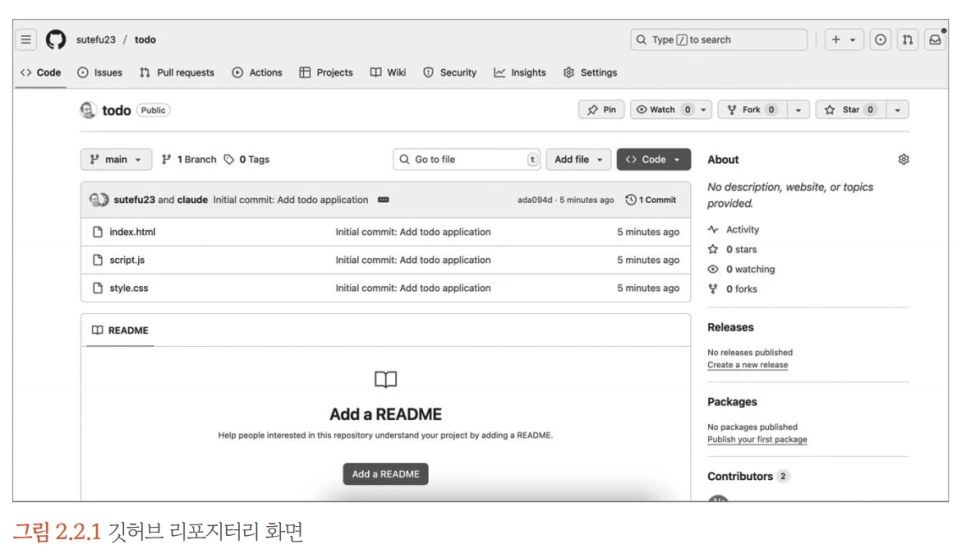Open the style.css file name
The height and width of the screenshot is (554, 966).
click(x=129, y=288)
